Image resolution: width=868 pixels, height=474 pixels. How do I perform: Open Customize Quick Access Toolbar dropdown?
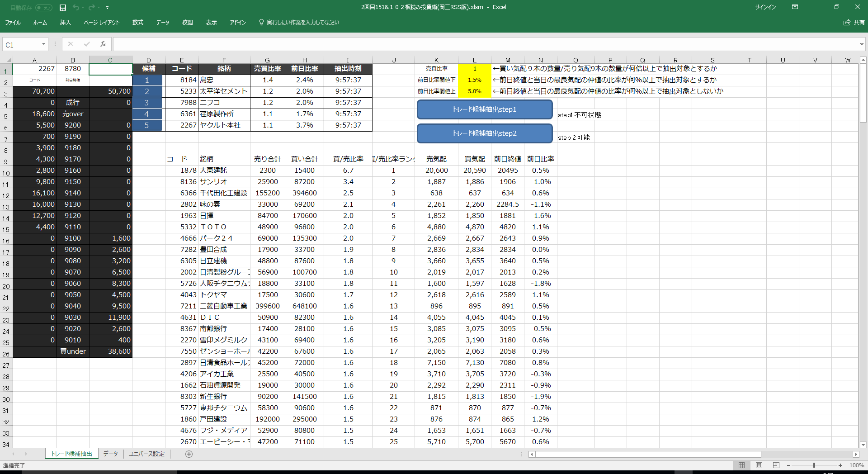click(108, 8)
